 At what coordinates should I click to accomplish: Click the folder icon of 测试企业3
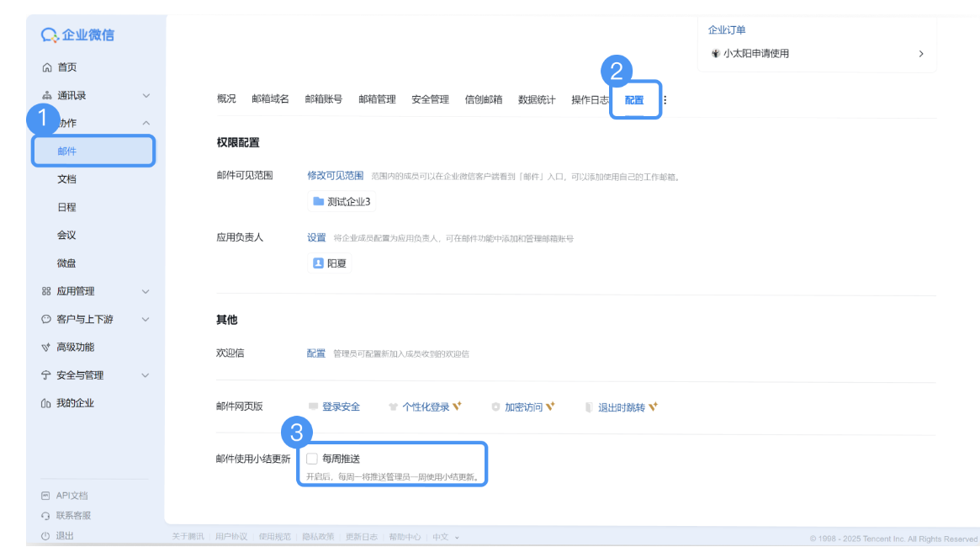[318, 201]
